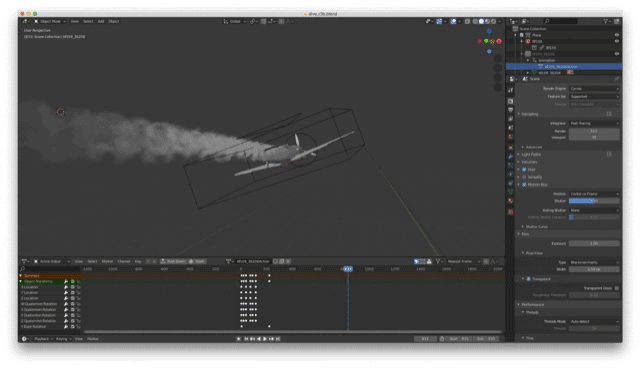Click the action editor filter funnel icon
Screen dimensions: 640x368
(x=438, y=261)
